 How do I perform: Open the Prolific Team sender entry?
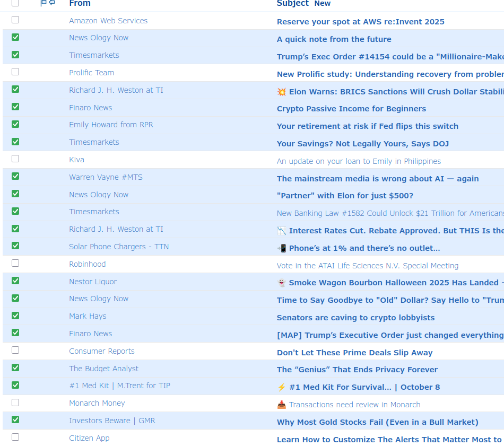[91, 73]
